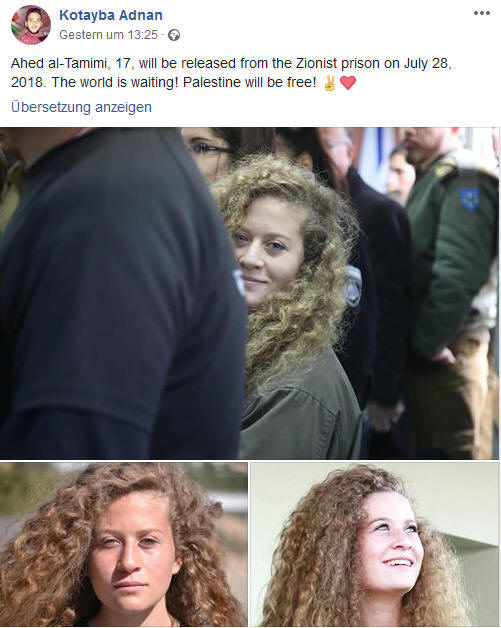
Task: Click the person wearing glasses in large photo
Action: coord(208,152)
